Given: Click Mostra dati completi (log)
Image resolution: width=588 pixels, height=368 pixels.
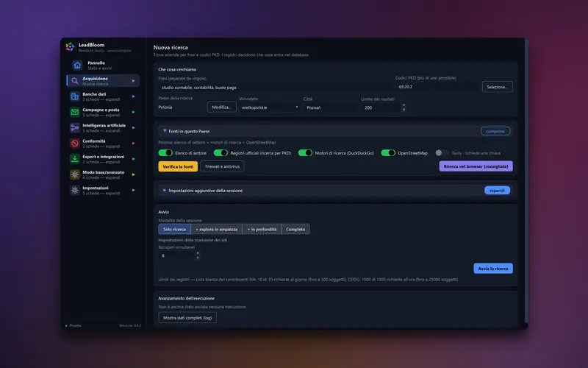Looking at the screenshot, I should [x=187, y=318].
